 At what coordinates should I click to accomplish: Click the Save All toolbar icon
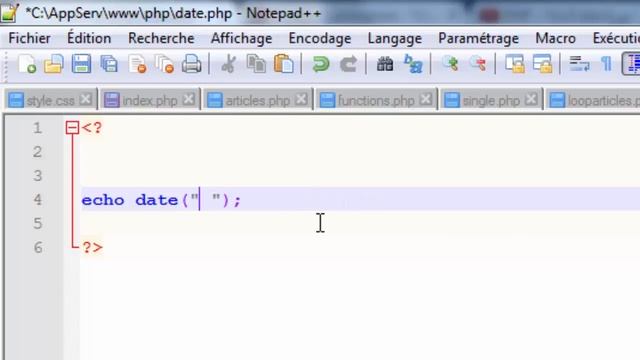109,64
